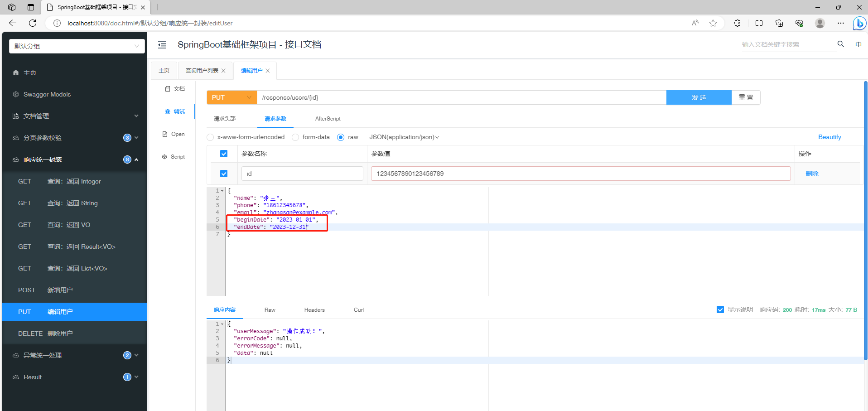Uncheck the id parameter checkbox
Image resolution: width=868 pixels, height=411 pixels.
[x=224, y=173]
